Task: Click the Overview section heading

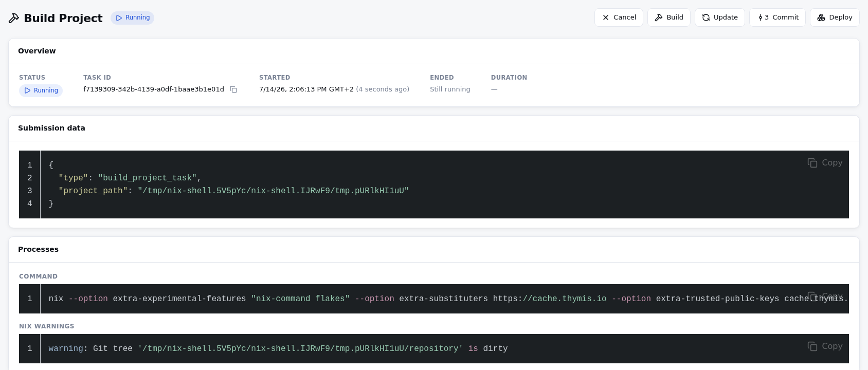Action: [37, 51]
